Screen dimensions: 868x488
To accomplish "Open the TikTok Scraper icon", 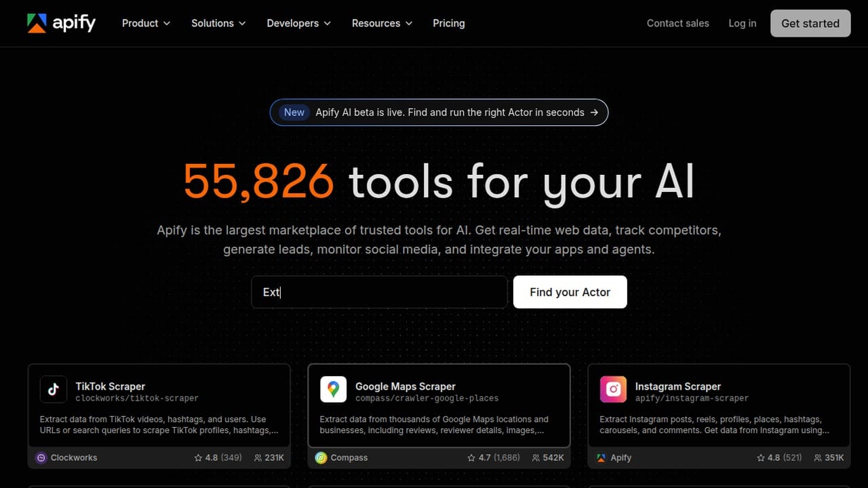I will coord(54,390).
